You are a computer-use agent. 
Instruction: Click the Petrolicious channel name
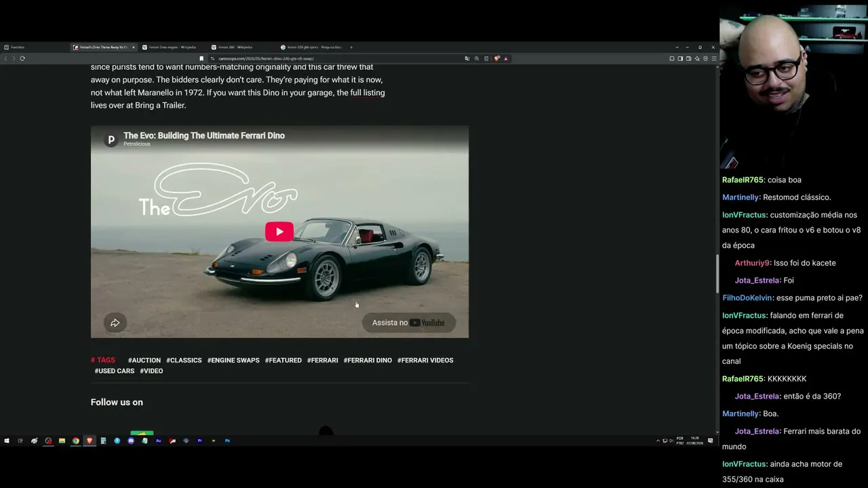point(137,144)
